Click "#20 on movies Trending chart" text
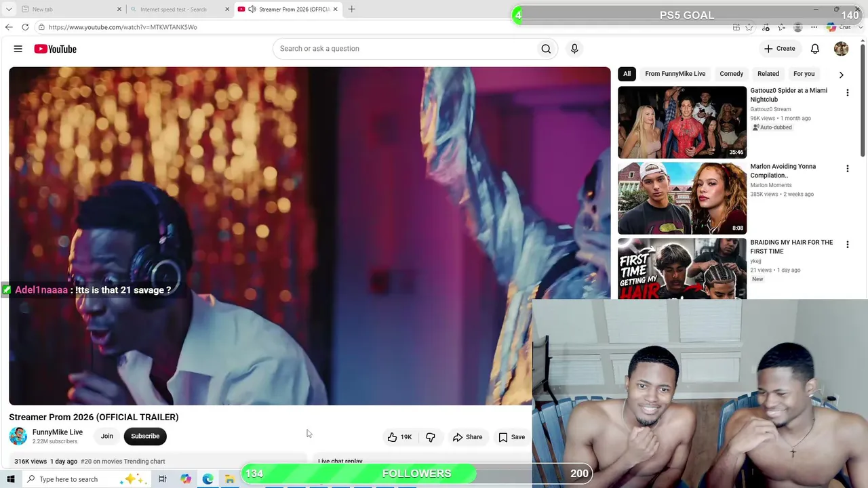 click(123, 462)
